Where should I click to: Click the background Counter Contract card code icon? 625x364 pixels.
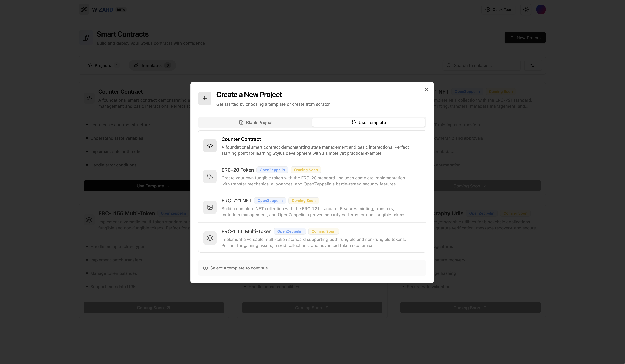[89, 98]
